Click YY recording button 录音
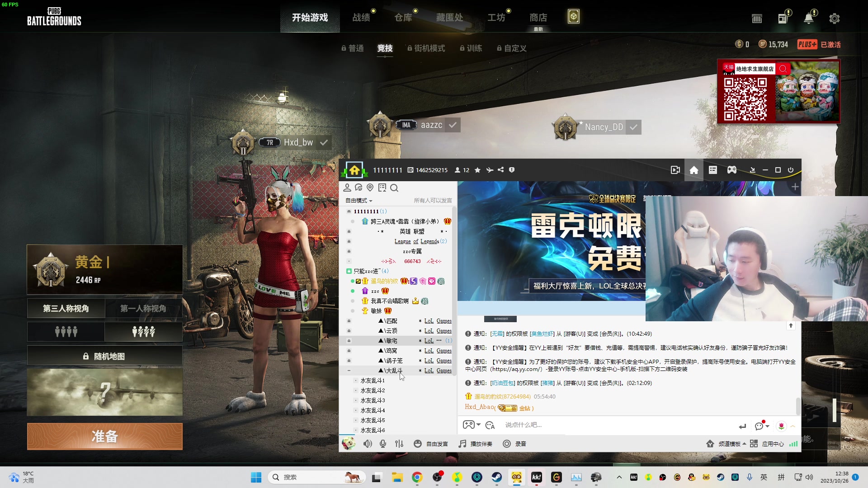868x488 pixels. 514,444
